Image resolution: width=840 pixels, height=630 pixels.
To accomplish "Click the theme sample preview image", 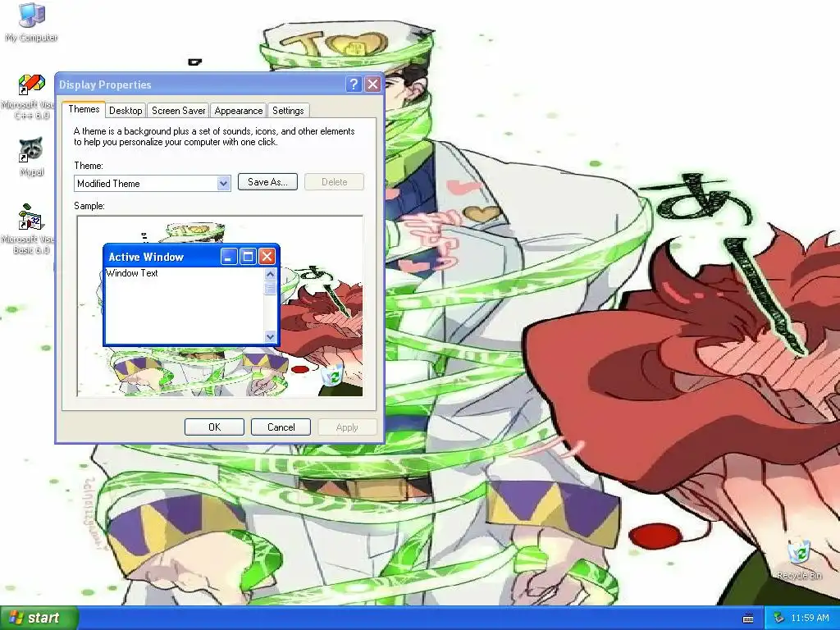I will pyautogui.click(x=220, y=306).
